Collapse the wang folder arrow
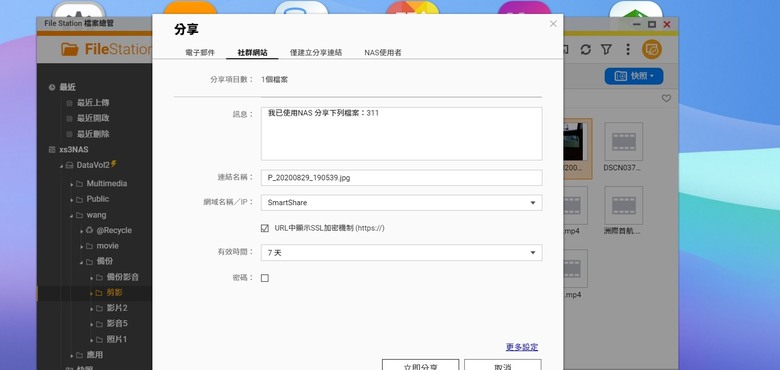This screenshot has width=780, height=370. [71, 216]
